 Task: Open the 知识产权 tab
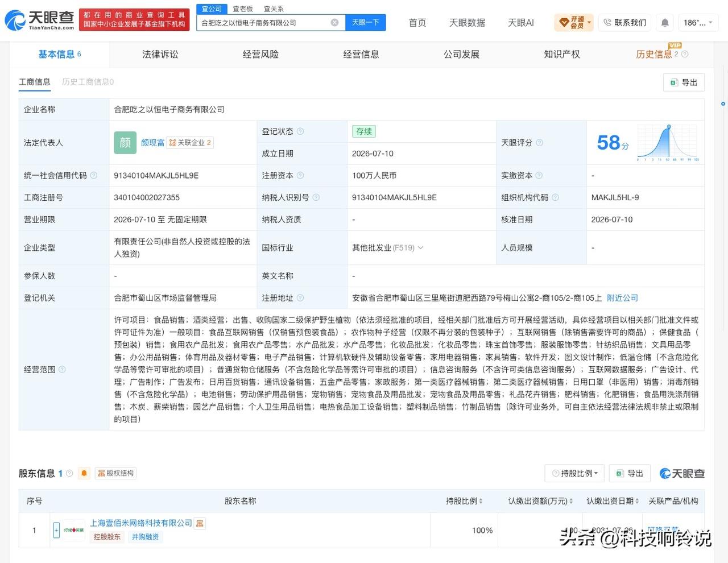click(x=562, y=55)
